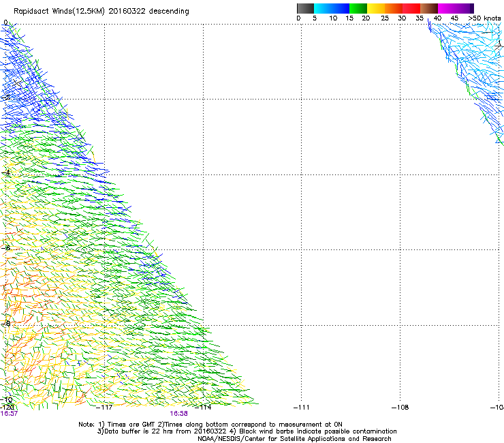Click the -8 latitude axis label

pyautogui.click(x=5, y=323)
